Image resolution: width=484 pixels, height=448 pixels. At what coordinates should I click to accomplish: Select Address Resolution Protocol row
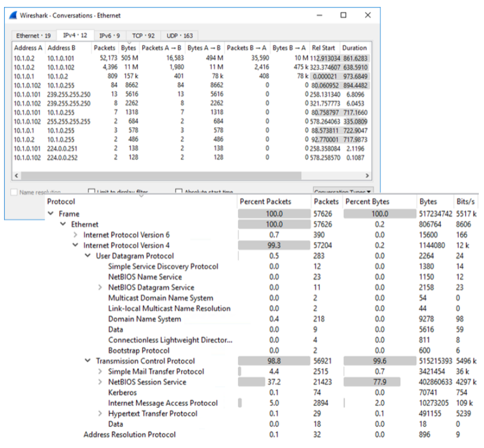262,435
